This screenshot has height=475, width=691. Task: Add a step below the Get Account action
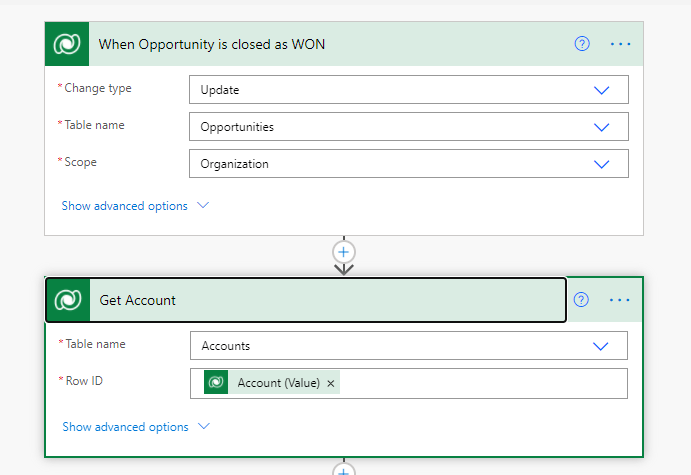click(x=344, y=470)
